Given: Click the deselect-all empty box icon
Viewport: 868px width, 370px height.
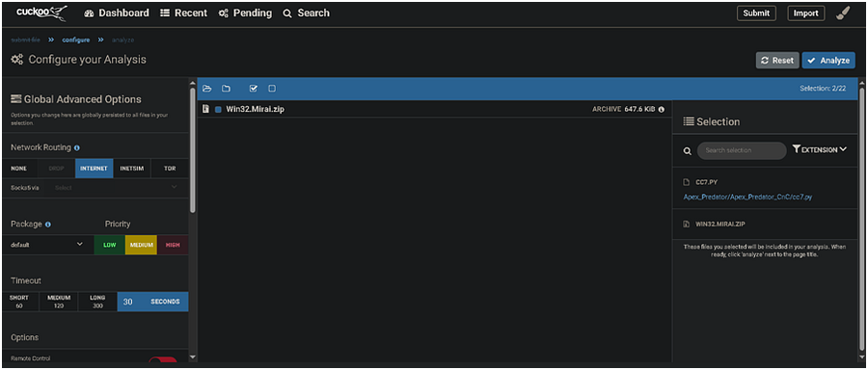Looking at the screenshot, I should pyautogui.click(x=272, y=89).
